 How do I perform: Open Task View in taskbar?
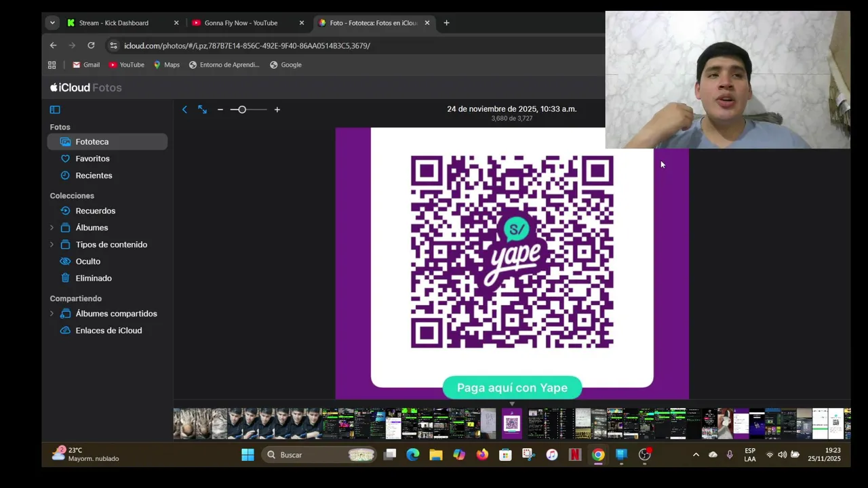pyautogui.click(x=390, y=455)
